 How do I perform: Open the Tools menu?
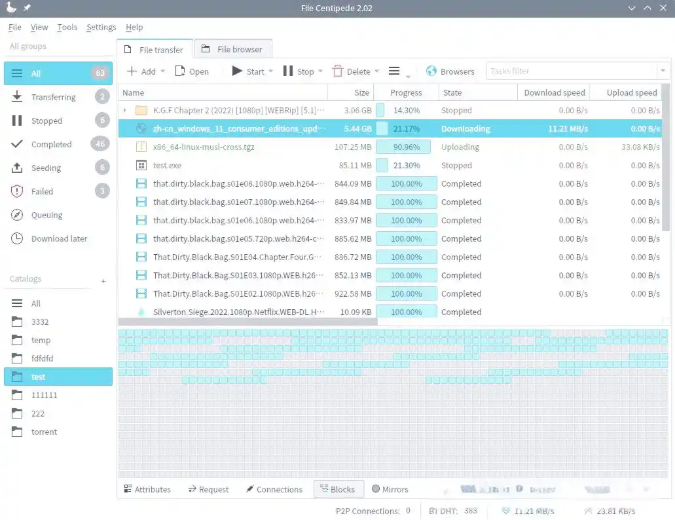coord(67,27)
